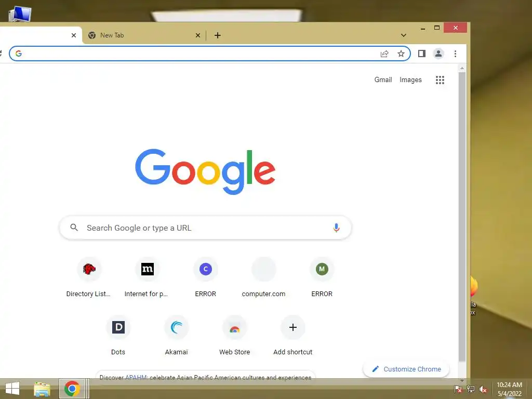Close the New Tab tab

(x=198, y=35)
